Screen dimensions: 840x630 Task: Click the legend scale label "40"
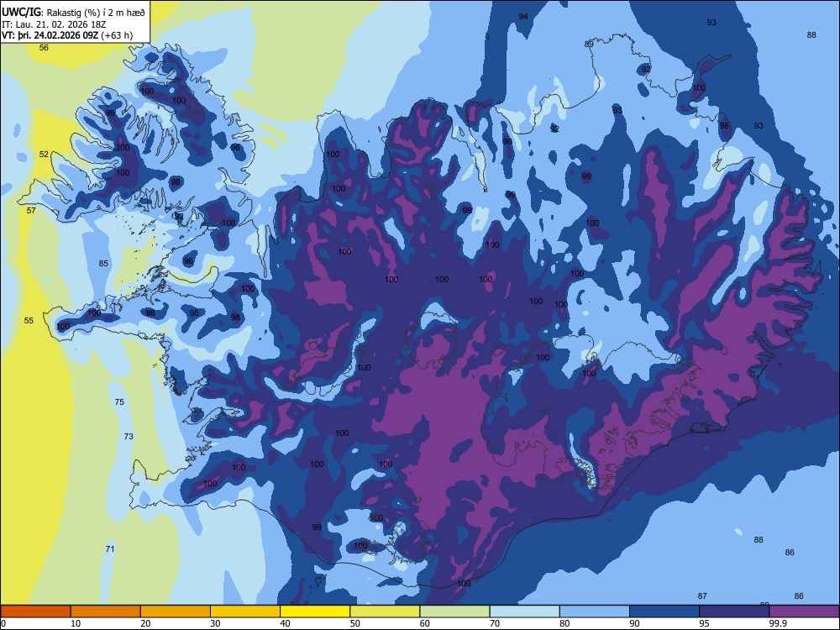click(285, 623)
